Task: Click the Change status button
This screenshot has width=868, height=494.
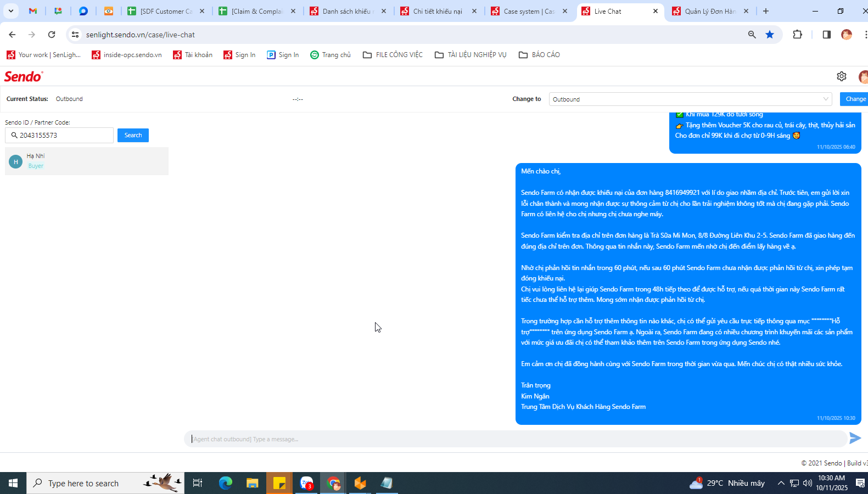Action: coord(855,99)
